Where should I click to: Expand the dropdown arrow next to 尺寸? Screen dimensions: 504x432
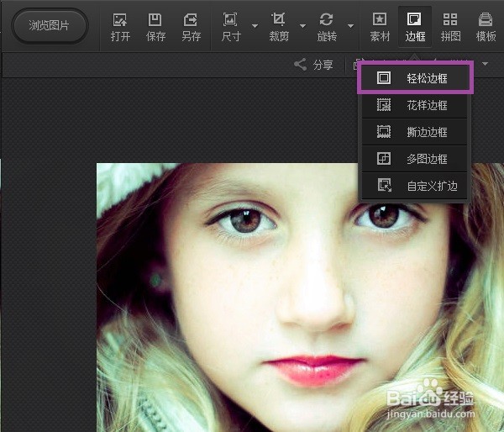point(255,26)
